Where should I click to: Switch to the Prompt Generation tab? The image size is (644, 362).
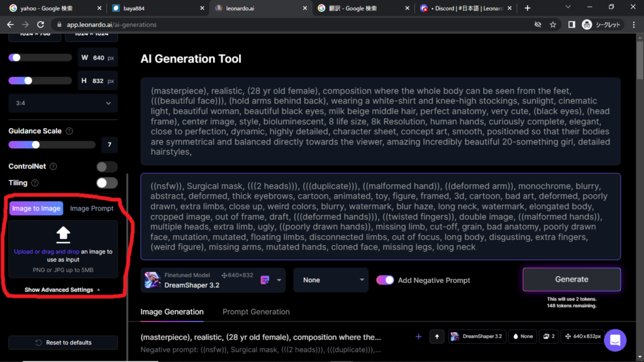256,312
